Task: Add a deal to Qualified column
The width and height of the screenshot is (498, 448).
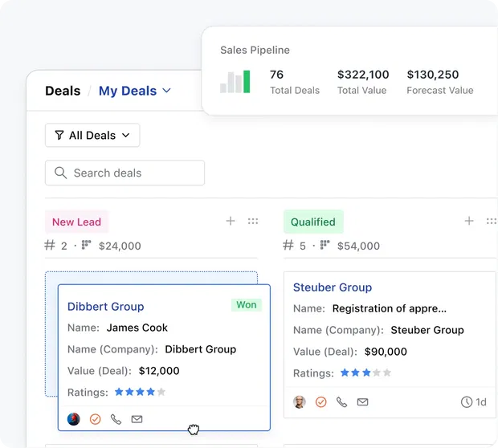Action: tap(469, 221)
